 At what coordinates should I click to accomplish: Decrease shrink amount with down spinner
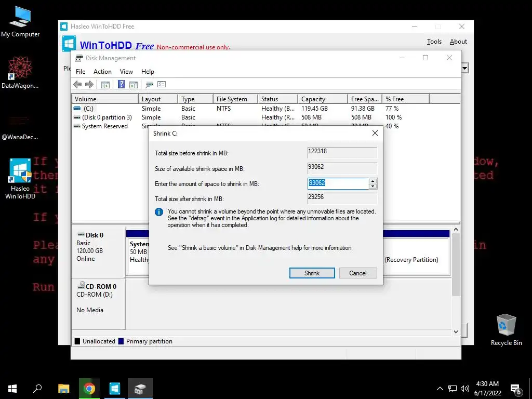[x=373, y=187]
